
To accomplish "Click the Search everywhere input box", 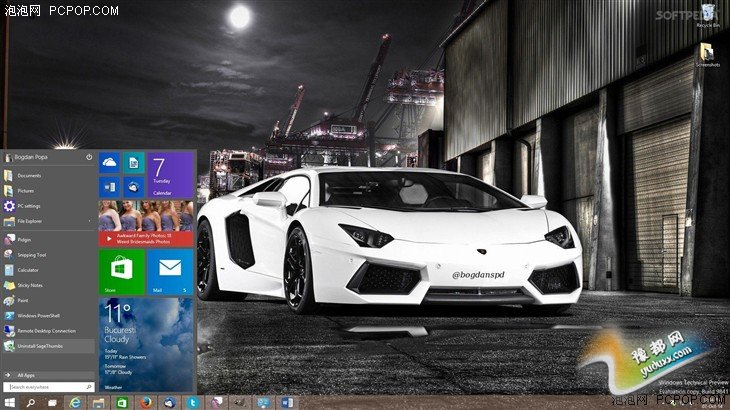I will 50,386.
